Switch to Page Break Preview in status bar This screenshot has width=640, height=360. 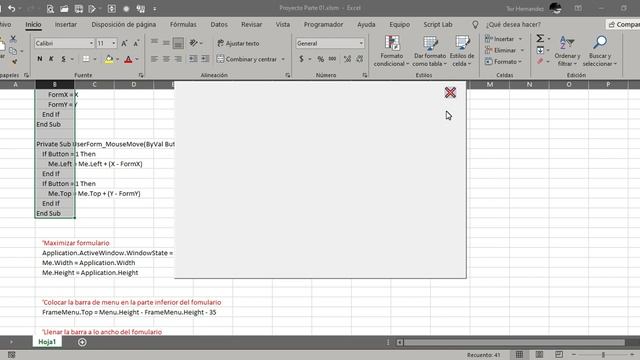tap(559, 355)
